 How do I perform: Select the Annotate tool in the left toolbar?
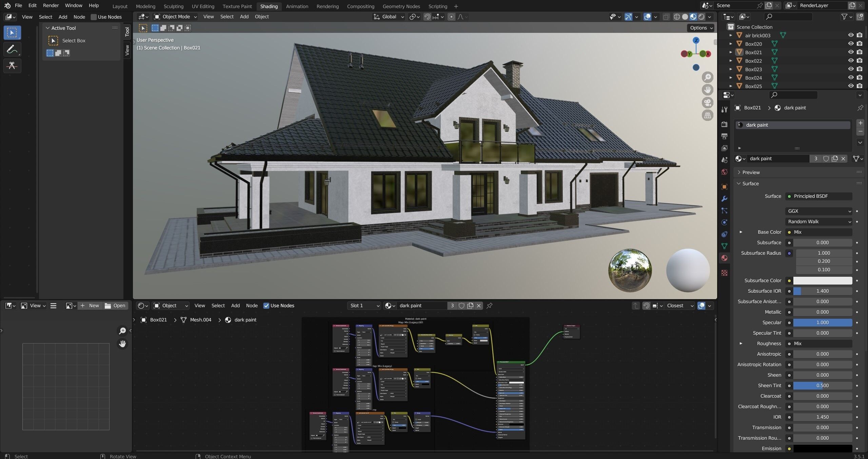click(x=12, y=49)
